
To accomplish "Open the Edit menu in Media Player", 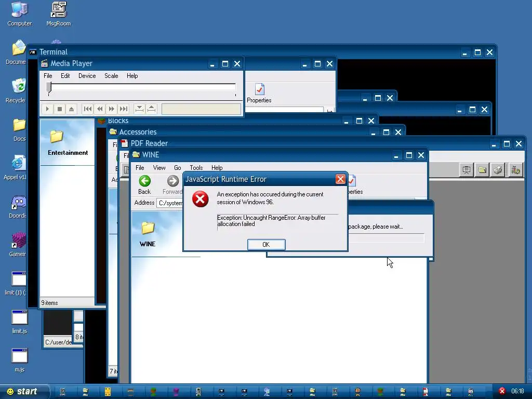I will 65,76.
